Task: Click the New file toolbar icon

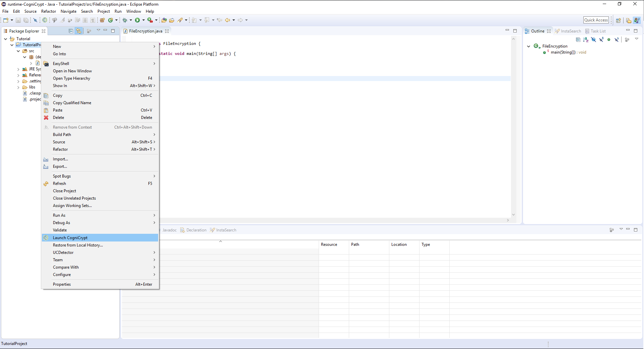Action: [6, 20]
